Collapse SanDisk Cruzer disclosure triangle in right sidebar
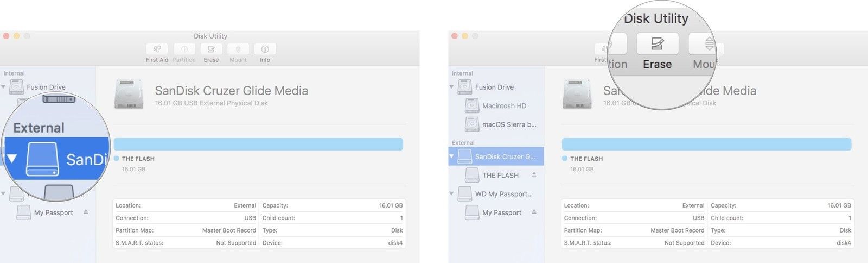This screenshot has height=263, width=868. [x=451, y=156]
